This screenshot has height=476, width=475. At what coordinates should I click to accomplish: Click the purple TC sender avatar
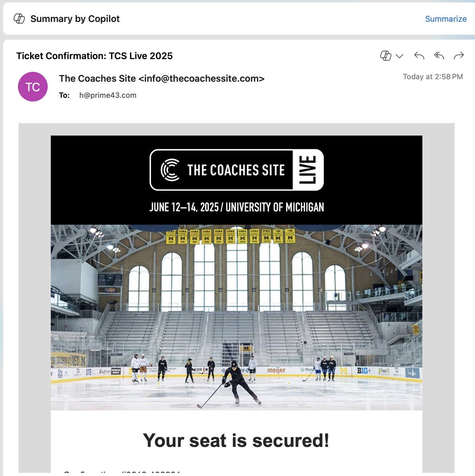(x=33, y=87)
